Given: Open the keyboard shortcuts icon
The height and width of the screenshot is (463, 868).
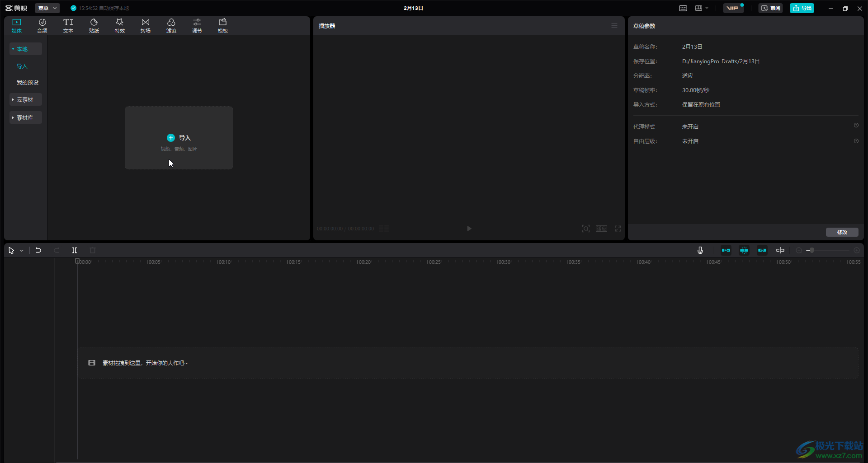Looking at the screenshot, I should click(683, 8).
